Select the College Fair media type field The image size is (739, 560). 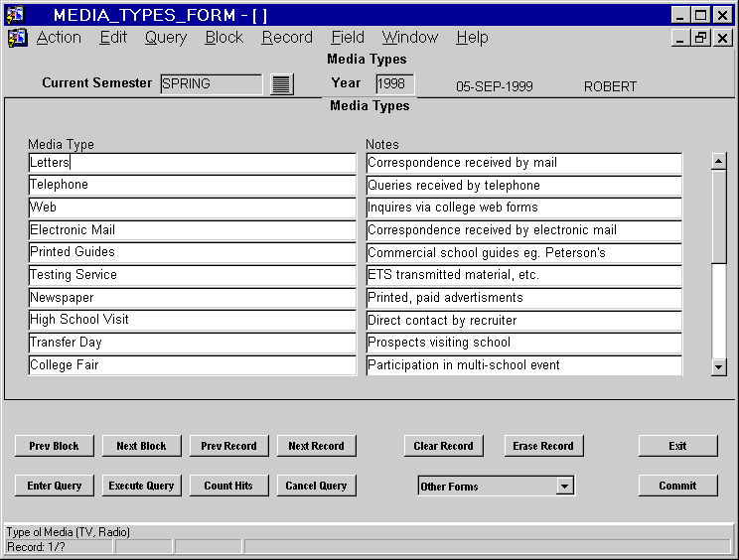(x=193, y=365)
